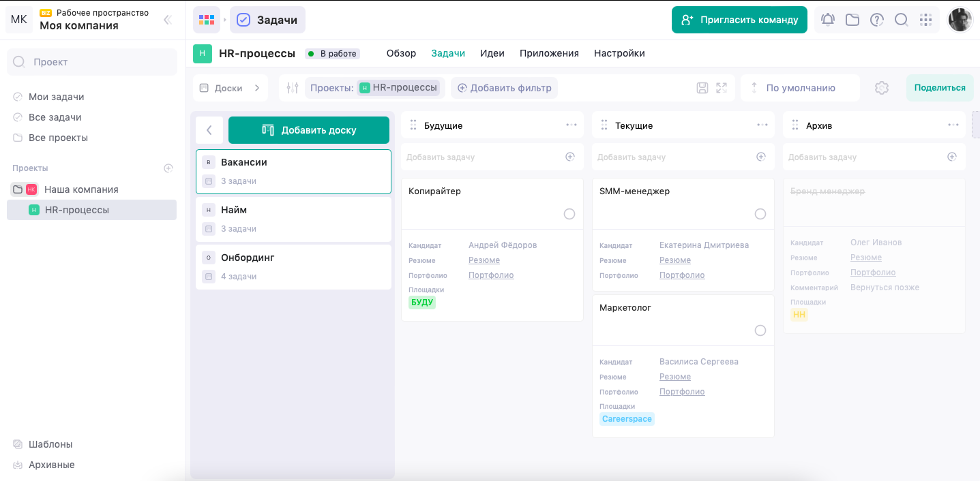Open the files folder icon in header
This screenshot has height=481, width=980.
pyautogui.click(x=852, y=20)
